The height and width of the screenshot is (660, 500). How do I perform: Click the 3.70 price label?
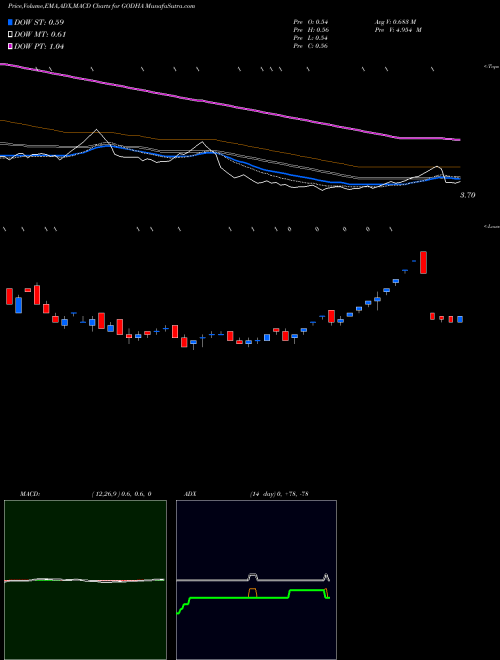pos(468,195)
